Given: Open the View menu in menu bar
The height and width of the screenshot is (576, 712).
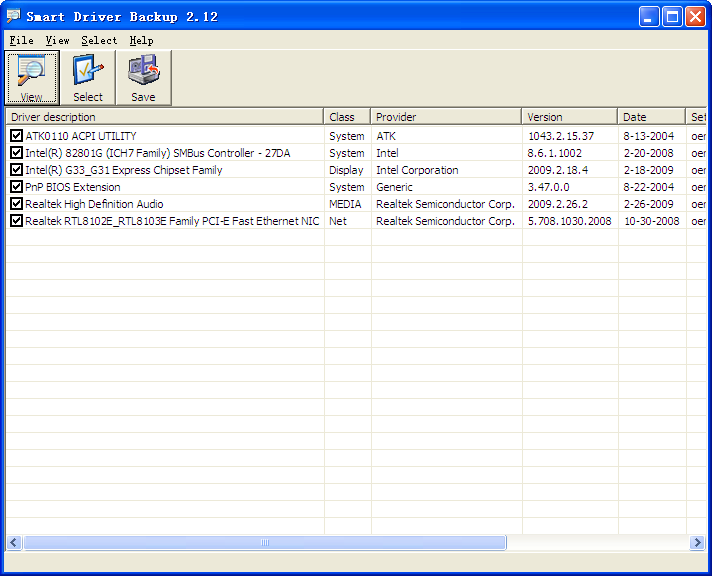Looking at the screenshot, I should pyautogui.click(x=57, y=40).
